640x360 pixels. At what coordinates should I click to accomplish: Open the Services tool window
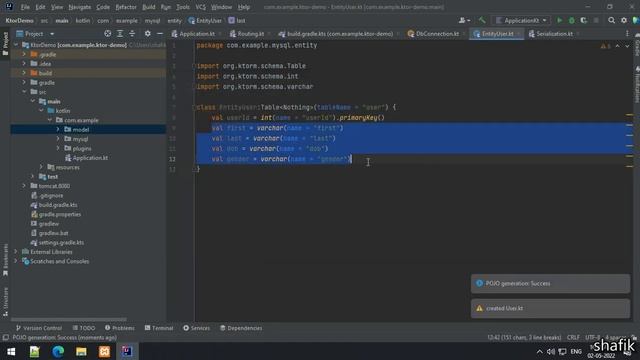coord(196,328)
